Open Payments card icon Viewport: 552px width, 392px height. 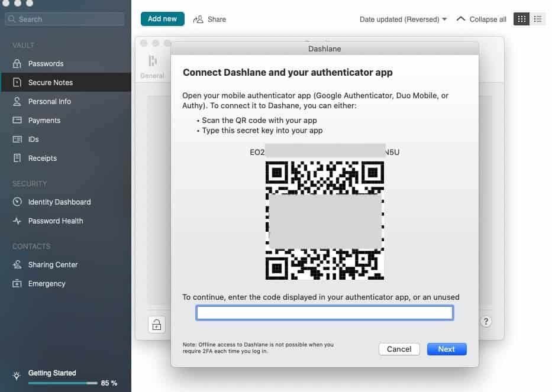[17, 121]
